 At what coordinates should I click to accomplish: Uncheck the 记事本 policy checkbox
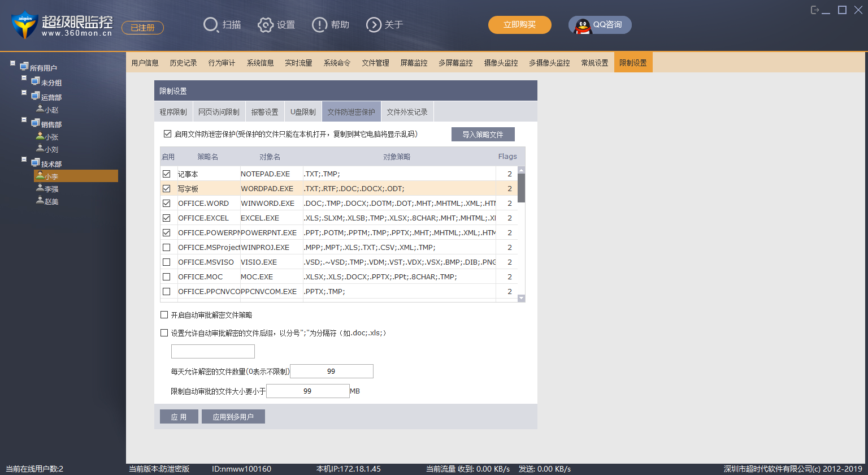click(x=167, y=174)
